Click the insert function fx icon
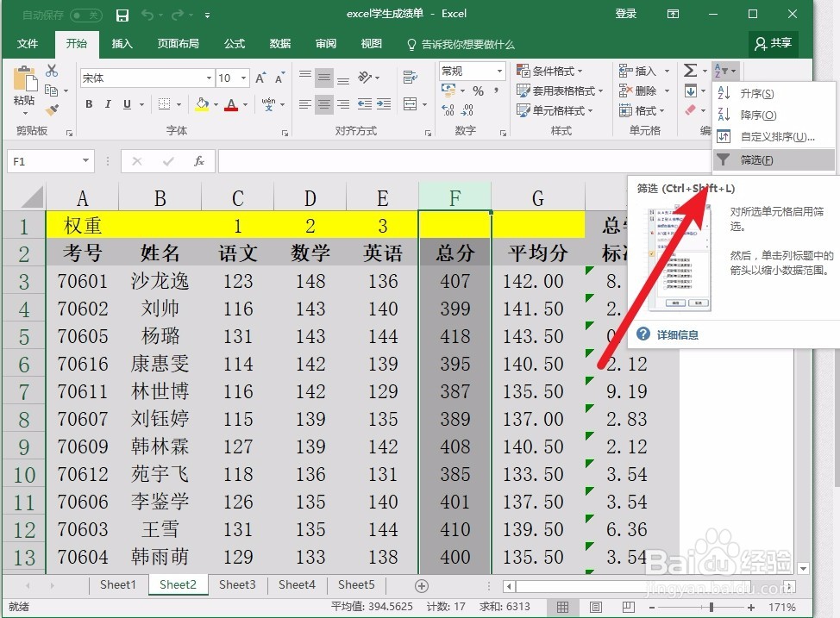The height and width of the screenshot is (618, 840). click(199, 161)
